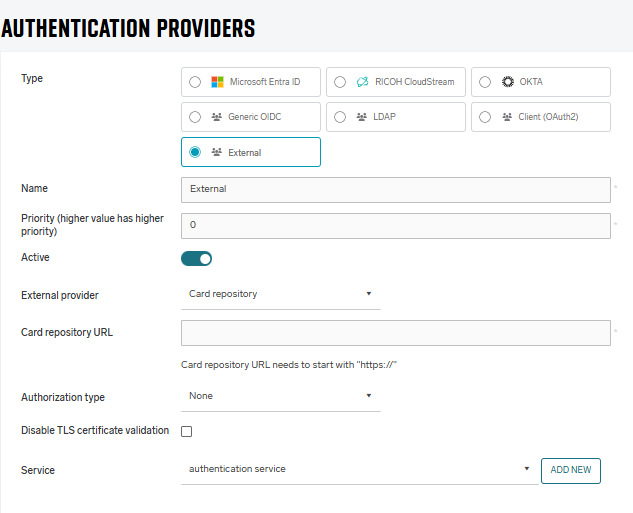Select the Microsoft Entra ID radio button
Image resolution: width=633 pixels, height=513 pixels.
(195, 82)
